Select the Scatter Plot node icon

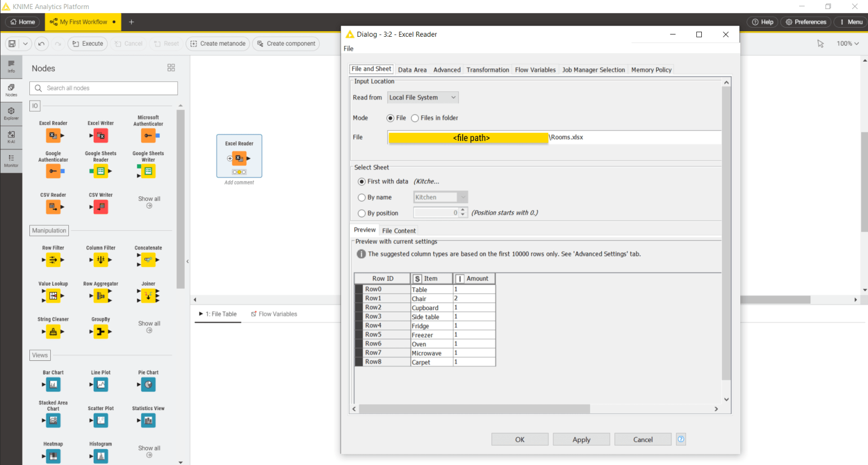tap(101, 420)
